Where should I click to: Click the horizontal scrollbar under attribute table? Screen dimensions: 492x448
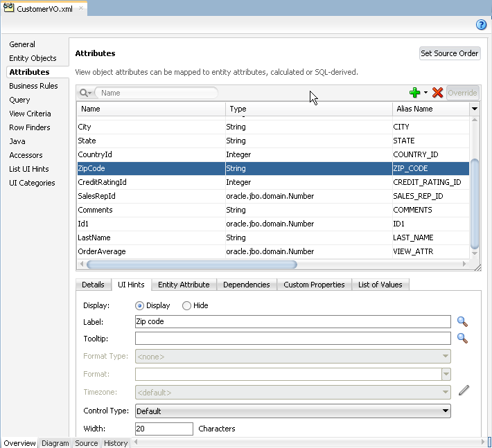click(192, 264)
